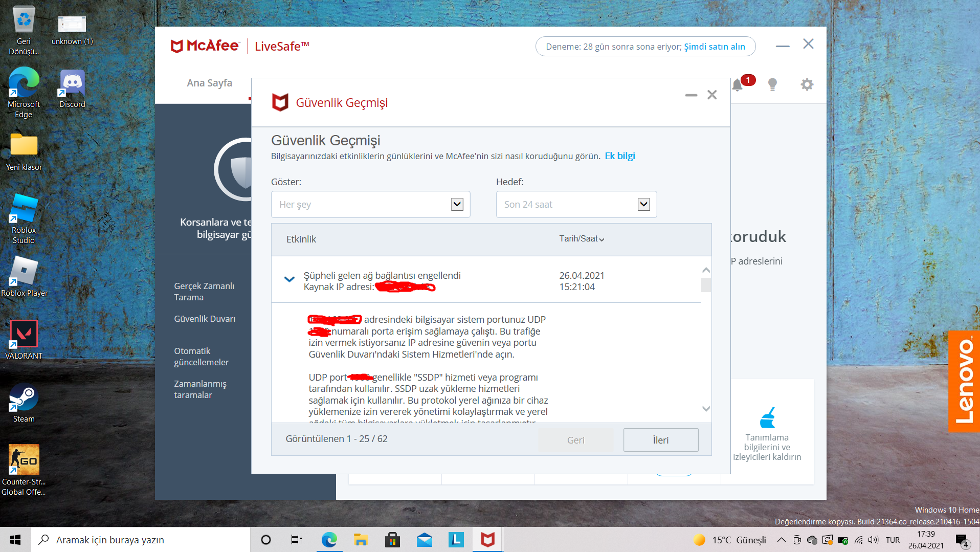Sort by Tarih/Saat column
This screenshot has width=980, height=552.
[582, 239]
